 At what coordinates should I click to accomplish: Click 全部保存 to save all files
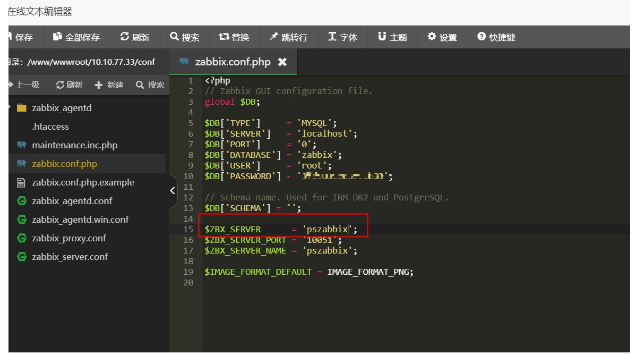click(76, 37)
